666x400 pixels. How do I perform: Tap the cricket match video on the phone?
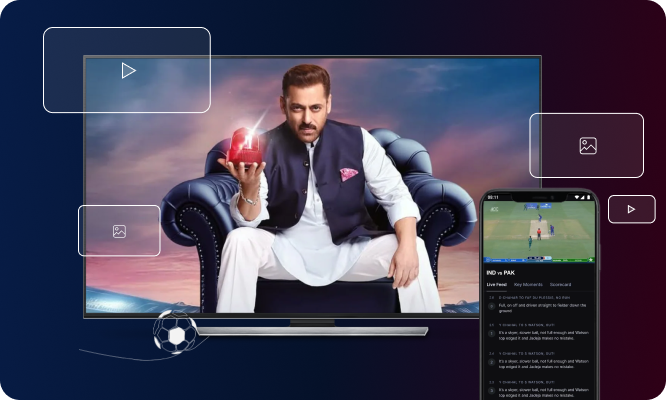(x=539, y=232)
